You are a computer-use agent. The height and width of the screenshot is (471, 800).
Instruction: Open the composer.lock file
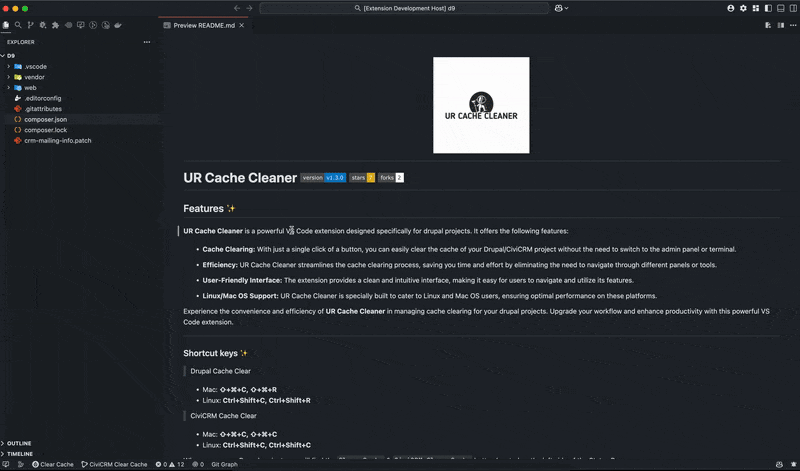[45, 130]
